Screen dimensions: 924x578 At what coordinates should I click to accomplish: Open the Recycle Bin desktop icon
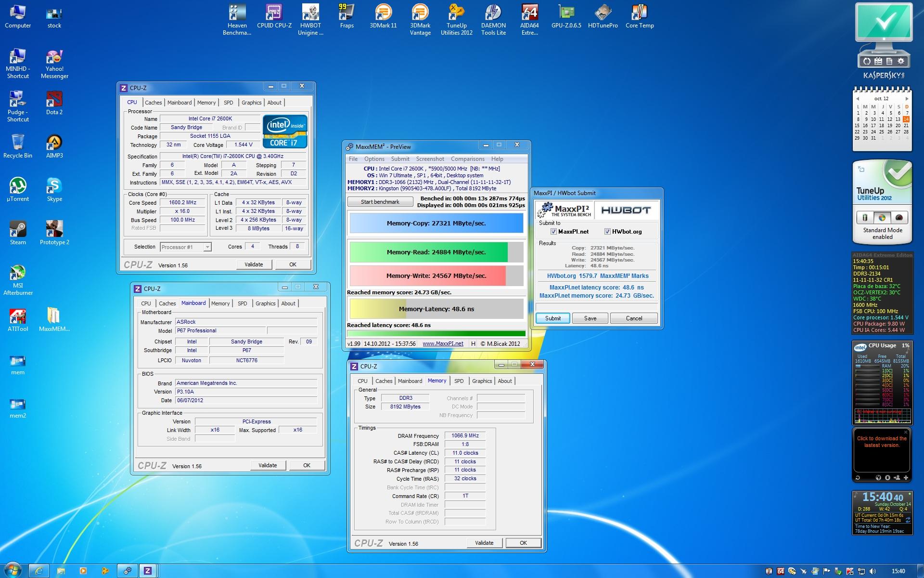[x=18, y=146]
